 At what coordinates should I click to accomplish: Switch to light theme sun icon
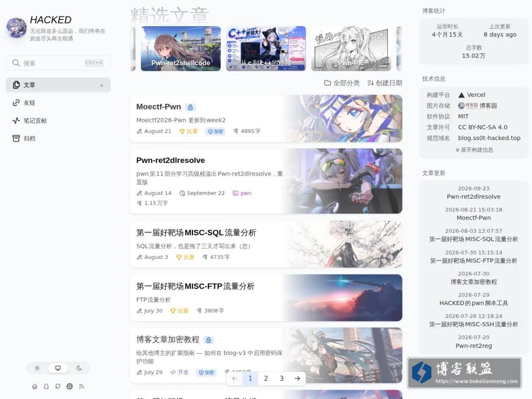click(37, 368)
